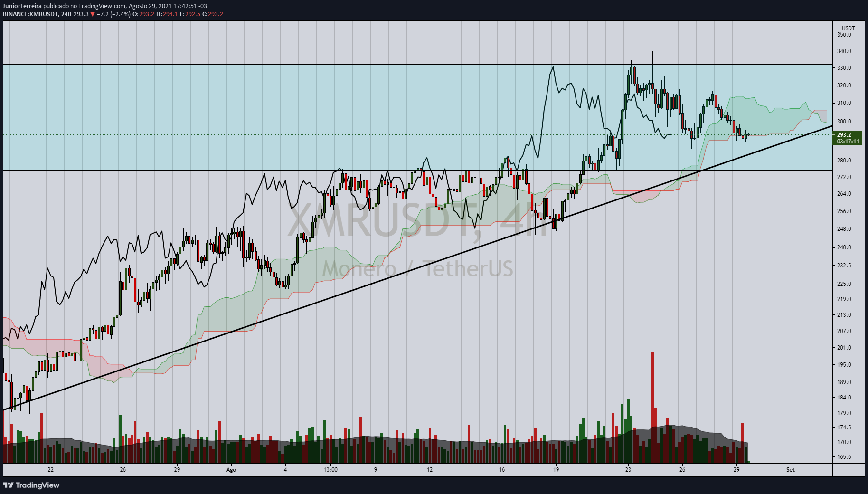This screenshot has width=868, height=494.
Task: Click the date label 12 on time axis
Action: 430,470
